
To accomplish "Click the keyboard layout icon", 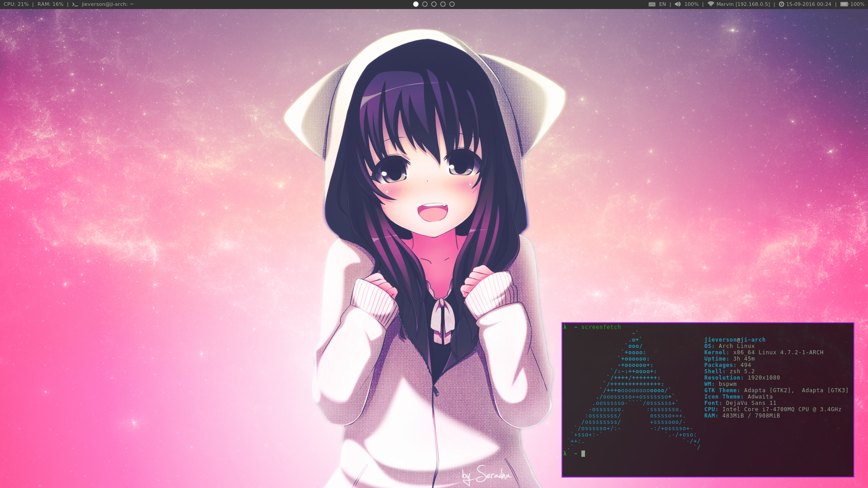I will 652,4.
